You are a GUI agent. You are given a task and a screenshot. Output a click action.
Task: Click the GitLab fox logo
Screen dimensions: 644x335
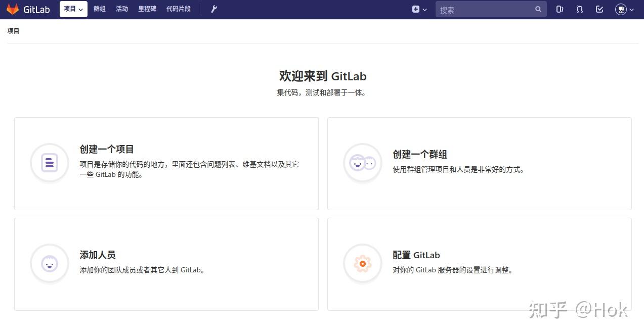tap(13, 9)
